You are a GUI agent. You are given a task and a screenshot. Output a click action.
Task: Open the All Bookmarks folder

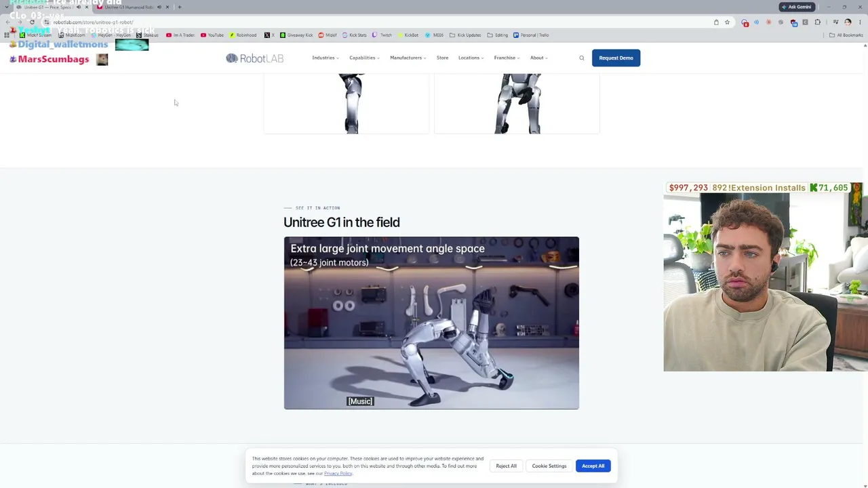846,35
